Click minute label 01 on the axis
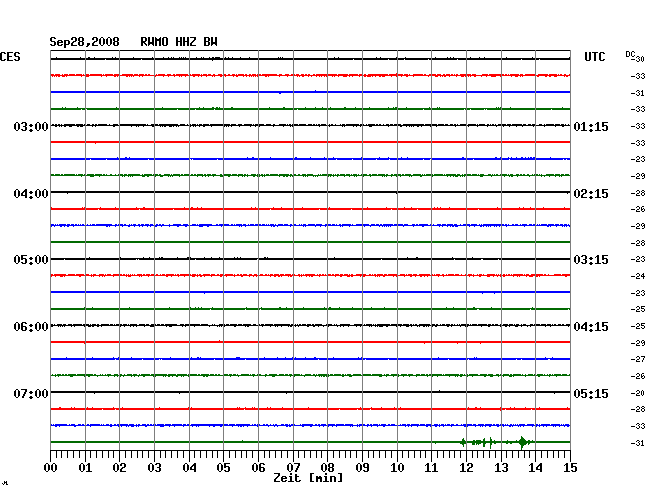Image resolution: width=650 pixels, height=494 pixels. pos(85,467)
